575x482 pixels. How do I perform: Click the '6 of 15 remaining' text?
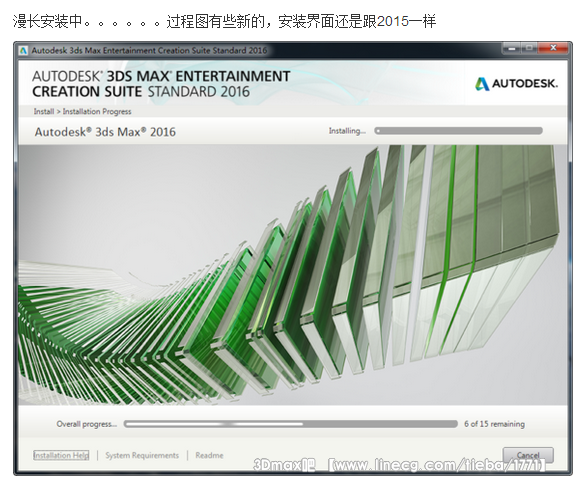[x=494, y=424]
